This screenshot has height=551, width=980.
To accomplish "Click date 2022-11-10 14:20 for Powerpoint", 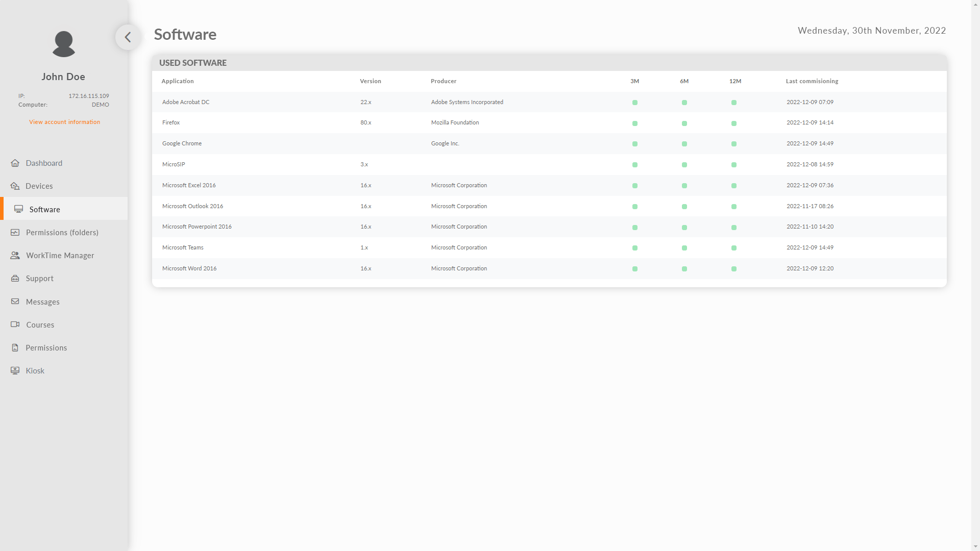I will pos(810,227).
